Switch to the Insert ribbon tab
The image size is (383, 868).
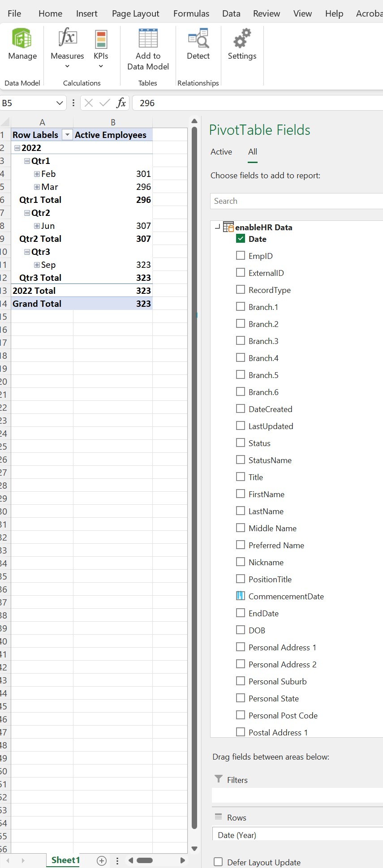click(86, 13)
